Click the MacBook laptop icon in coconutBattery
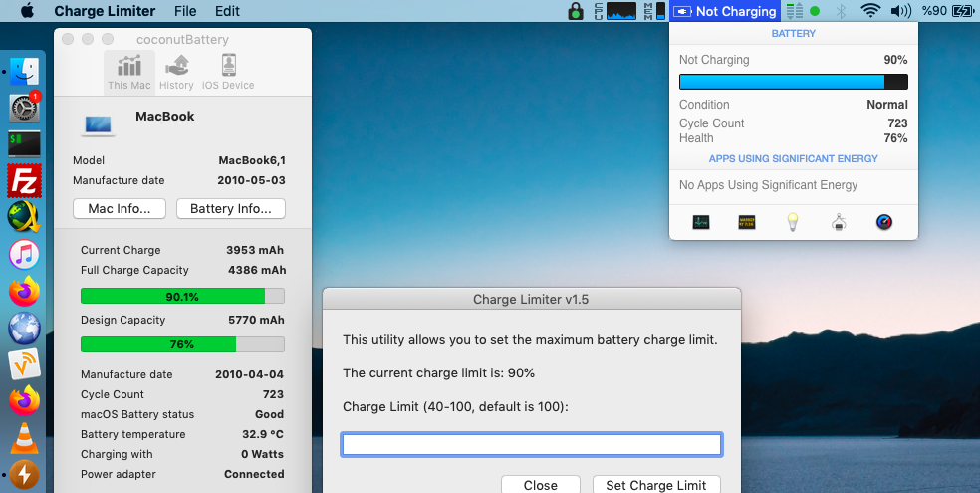 (x=99, y=125)
